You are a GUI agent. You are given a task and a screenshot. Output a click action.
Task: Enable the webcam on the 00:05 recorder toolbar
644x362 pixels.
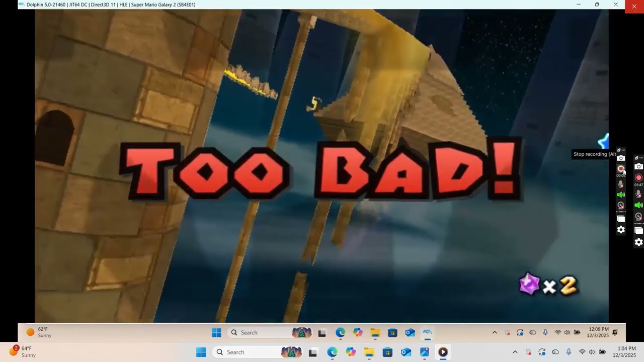(621, 206)
